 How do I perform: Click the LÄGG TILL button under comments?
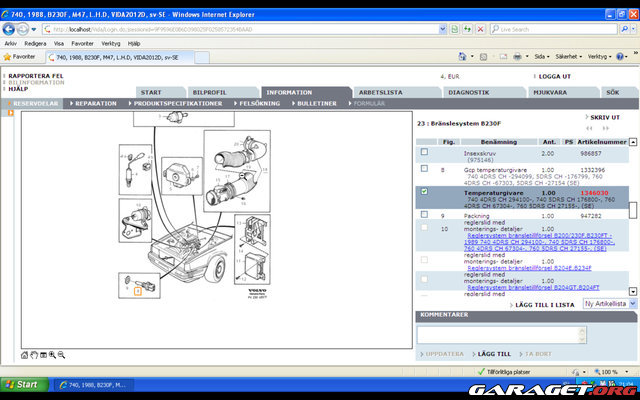(x=492, y=354)
